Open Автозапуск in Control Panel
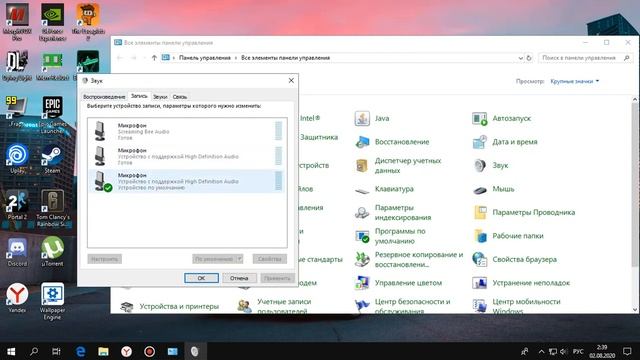 [x=501, y=118]
